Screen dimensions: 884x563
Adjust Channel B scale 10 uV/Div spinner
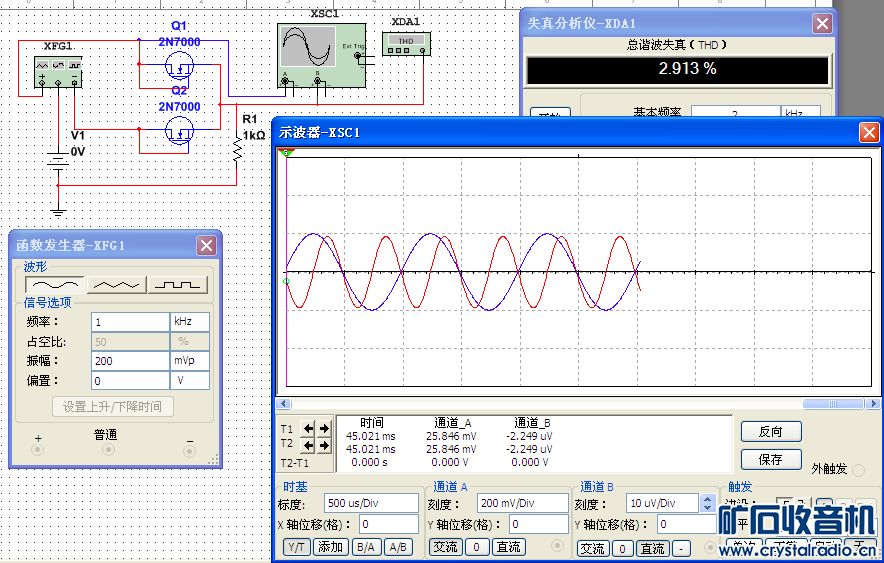706,503
